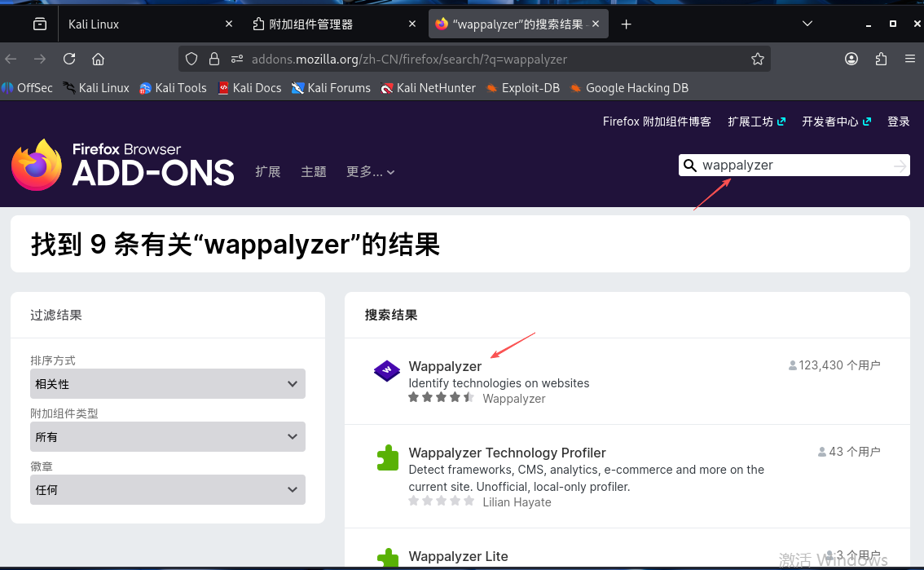Open the Kali Docs bookmark
The width and height of the screenshot is (924, 570).
click(x=250, y=88)
